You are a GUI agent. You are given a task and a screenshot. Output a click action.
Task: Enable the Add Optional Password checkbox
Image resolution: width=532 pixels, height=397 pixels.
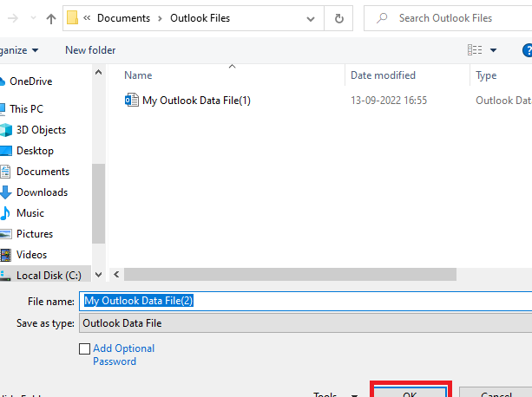click(x=84, y=348)
